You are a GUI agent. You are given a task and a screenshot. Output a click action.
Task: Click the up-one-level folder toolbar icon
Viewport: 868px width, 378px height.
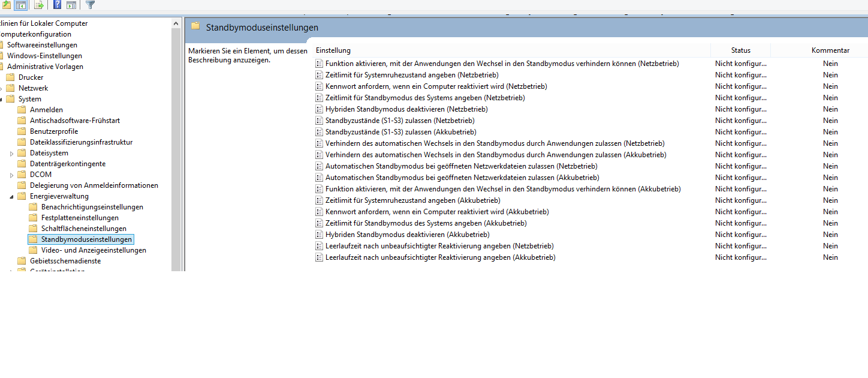click(6, 5)
